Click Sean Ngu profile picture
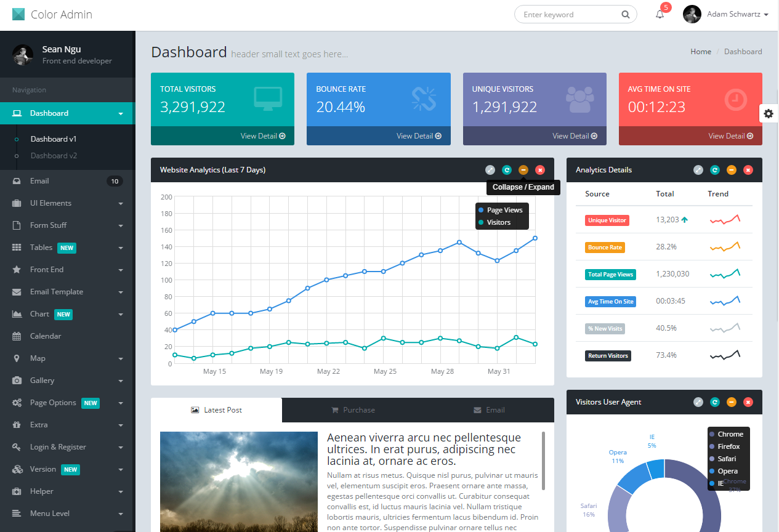Image resolution: width=779 pixels, height=532 pixels. 23,55
